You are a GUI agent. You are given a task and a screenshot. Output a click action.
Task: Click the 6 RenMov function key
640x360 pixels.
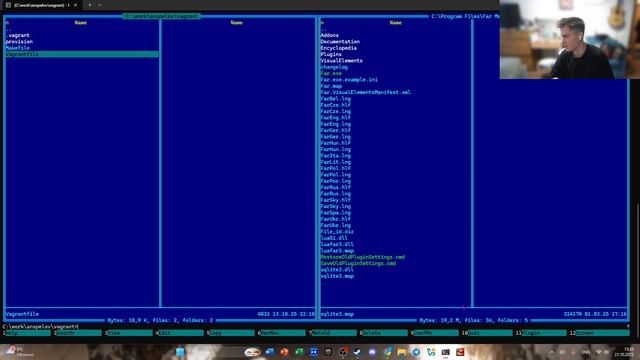(282, 333)
